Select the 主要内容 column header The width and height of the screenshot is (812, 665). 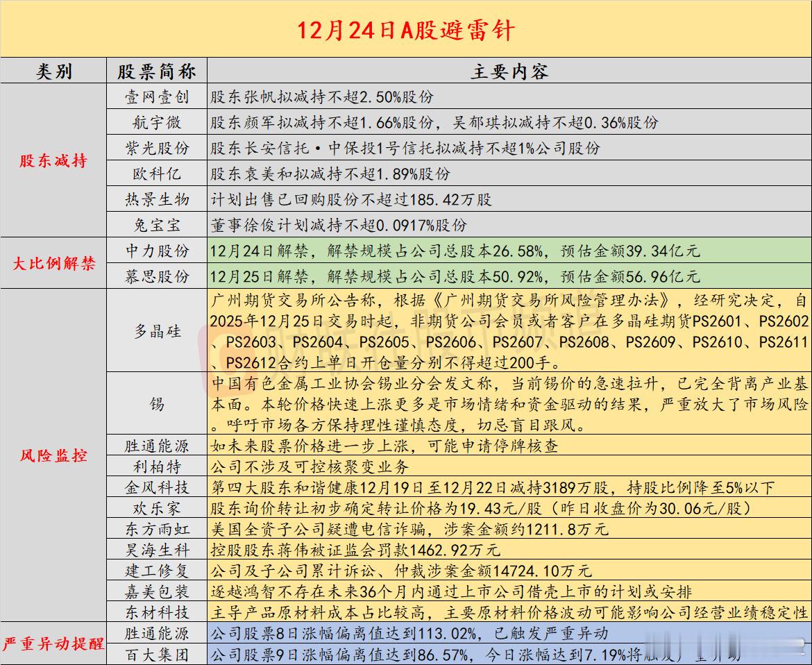click(507, 71)
